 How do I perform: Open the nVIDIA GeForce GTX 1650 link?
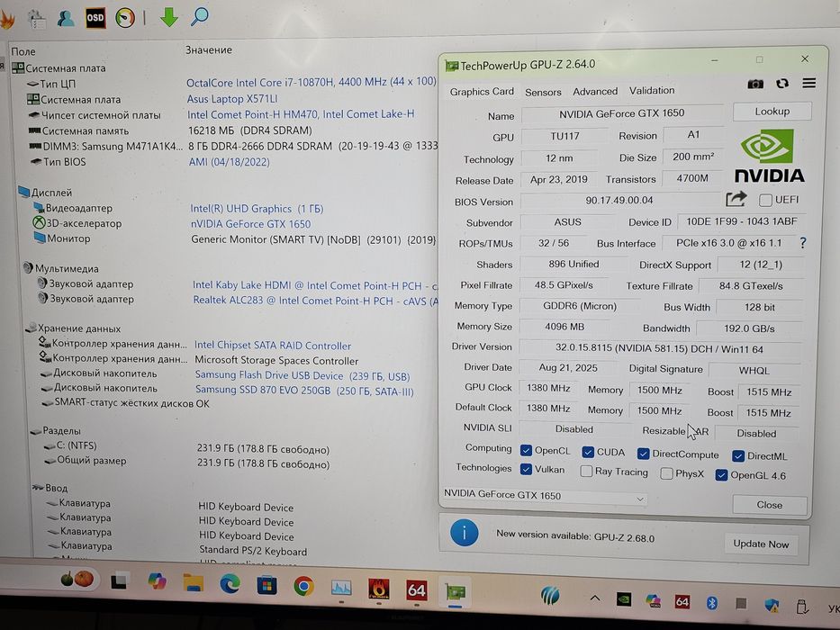pyautogui.click(x=250, y=224)
